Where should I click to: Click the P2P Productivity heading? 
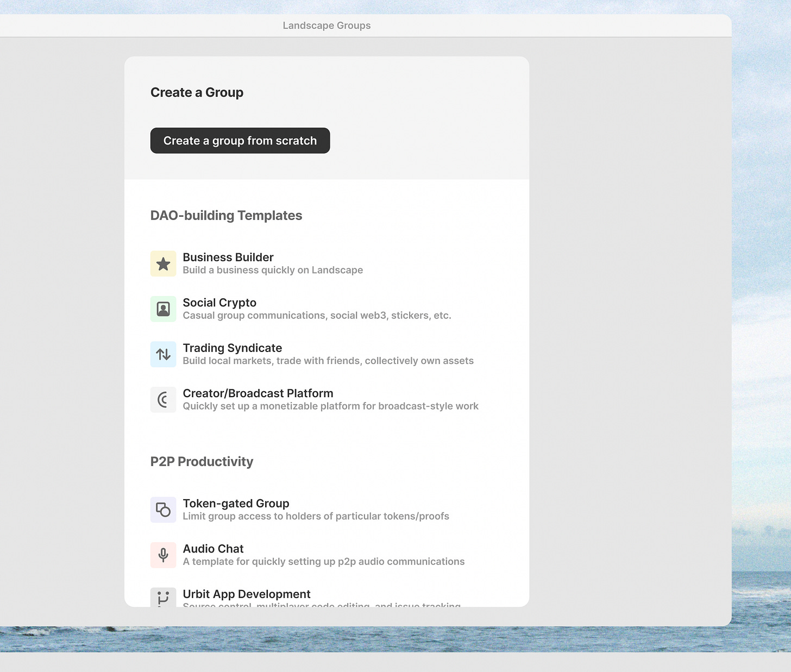coord(202,462)
